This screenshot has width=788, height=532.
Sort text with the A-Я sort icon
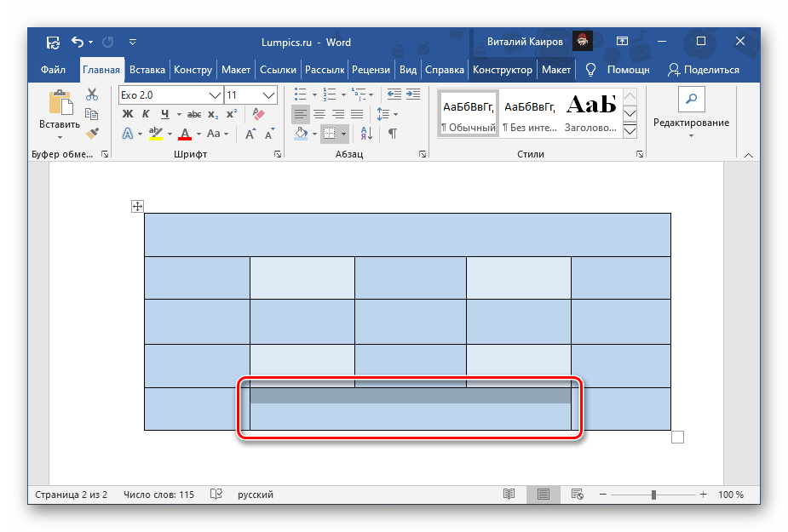pos(366,134)
